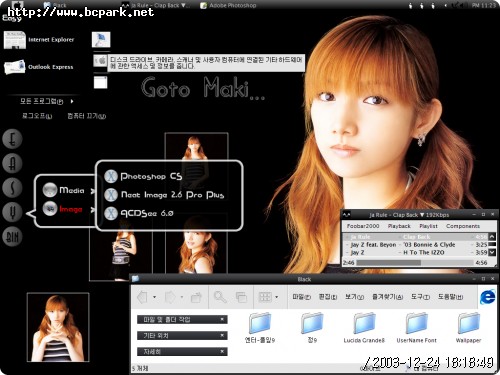Launch ACDSee 6.0 from the popup menu
The width and height of the screenshot is (500, 375).
point(139,213)
